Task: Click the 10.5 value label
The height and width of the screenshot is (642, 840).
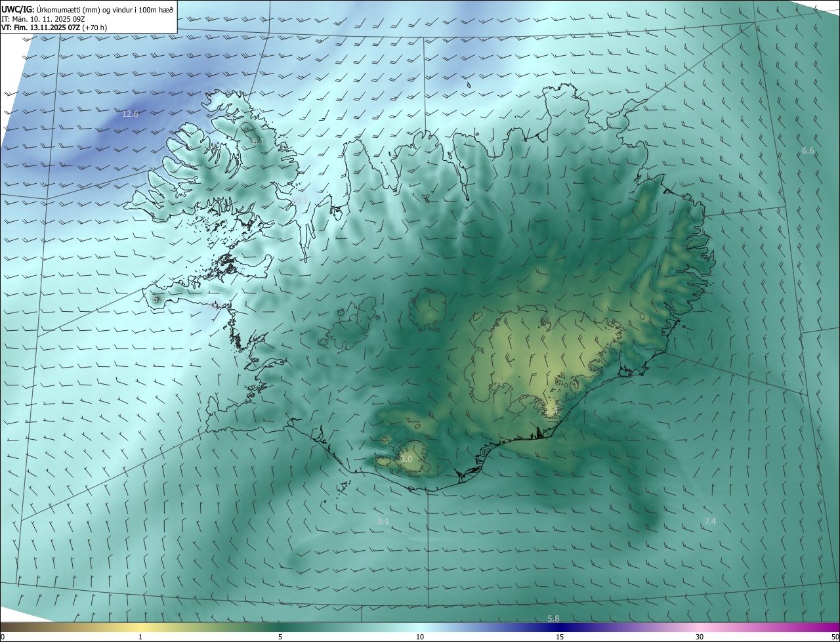Action: (299, 200)
